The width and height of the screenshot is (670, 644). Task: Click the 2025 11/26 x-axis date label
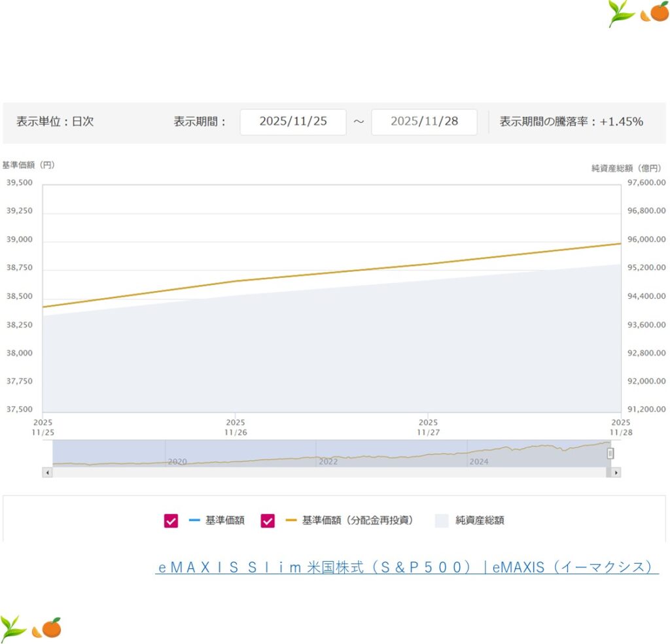(x=235, y=427)
